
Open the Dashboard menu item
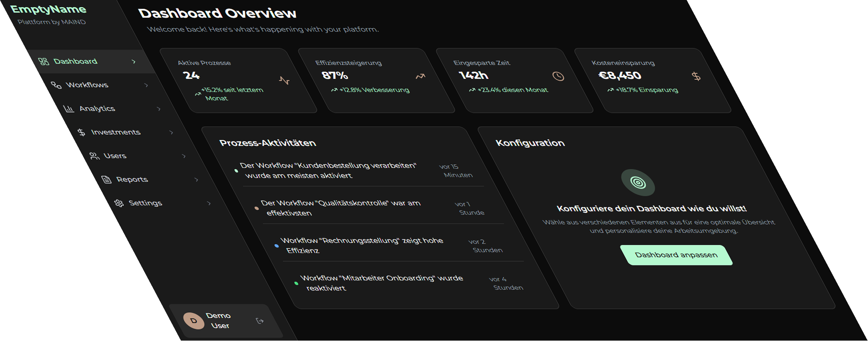pyautogui.click(x=75, y=62)
